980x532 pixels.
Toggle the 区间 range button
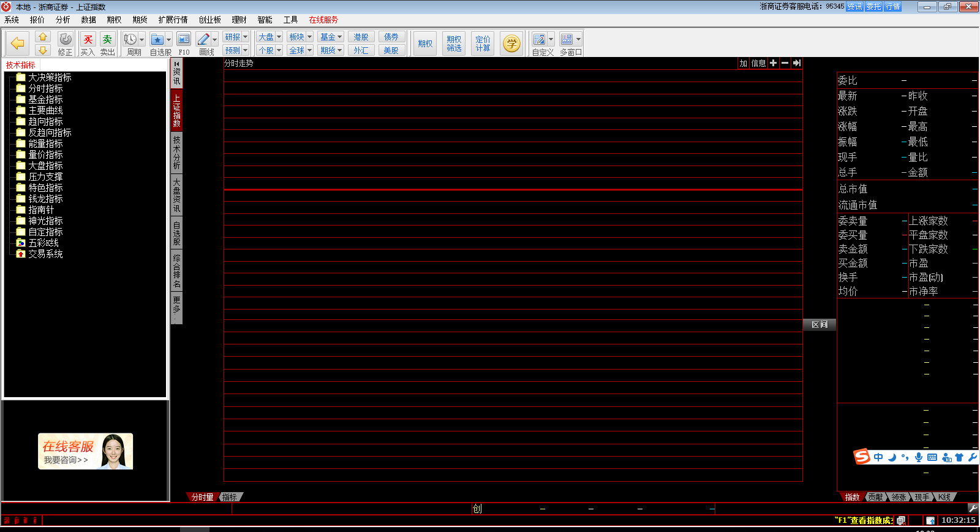(819, 325)
